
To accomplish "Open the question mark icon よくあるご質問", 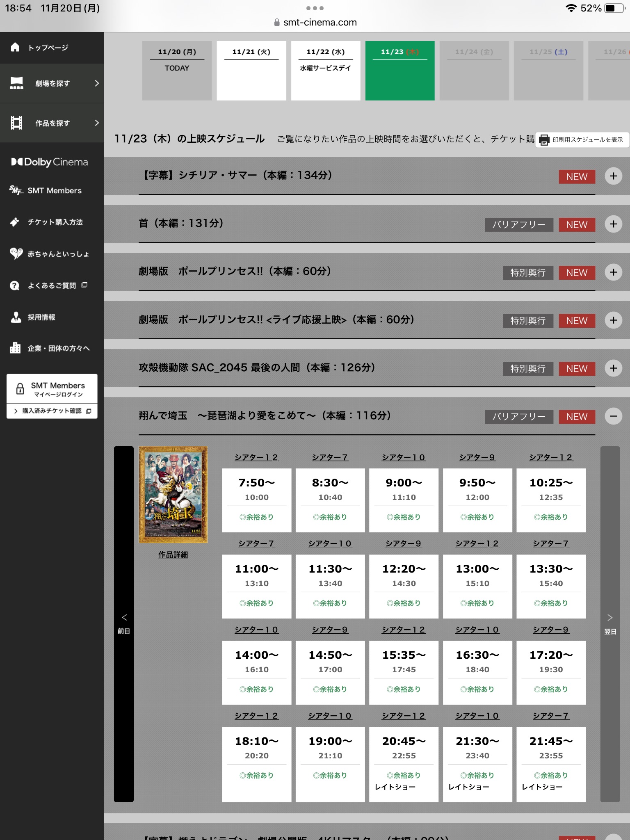I will coord(15,285).
